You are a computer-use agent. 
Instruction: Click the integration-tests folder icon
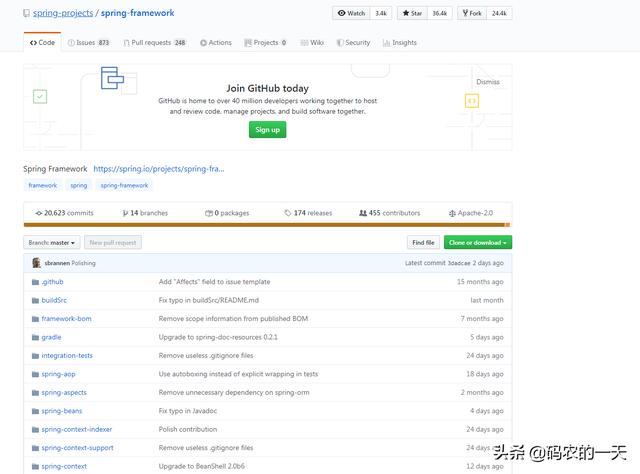[x=36, y=356]
